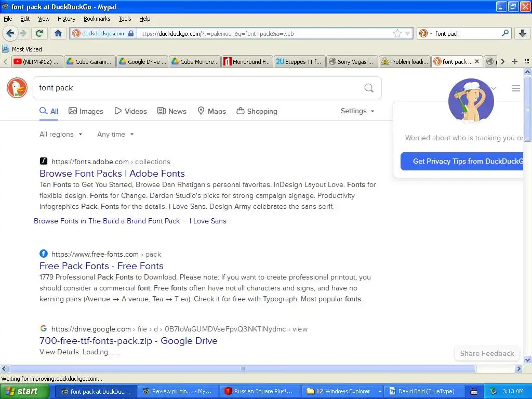Image resolution: width=532 pixels, height=399 pixels.
Task: Click the horizontal scrollbar thumb
Action: click(242, 368)
